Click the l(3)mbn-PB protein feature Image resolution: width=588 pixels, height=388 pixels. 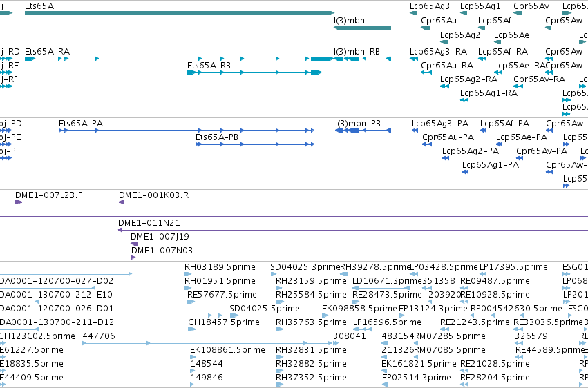[x=363, y=130]
